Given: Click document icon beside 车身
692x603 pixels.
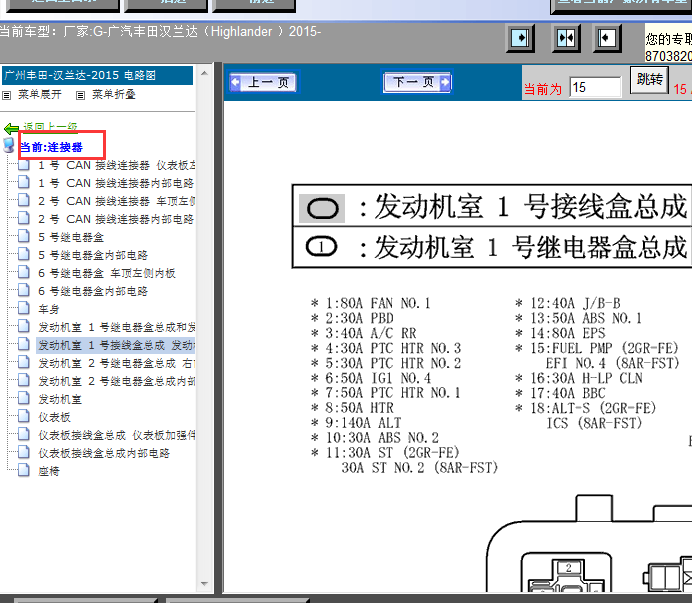Looking at the screenshot, I should 24,308.
